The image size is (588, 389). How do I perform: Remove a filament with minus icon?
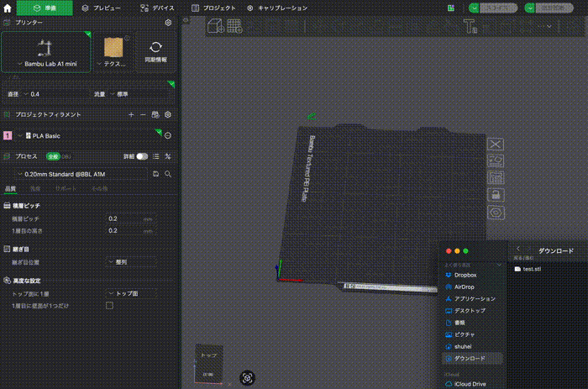(x=143, y=114)
